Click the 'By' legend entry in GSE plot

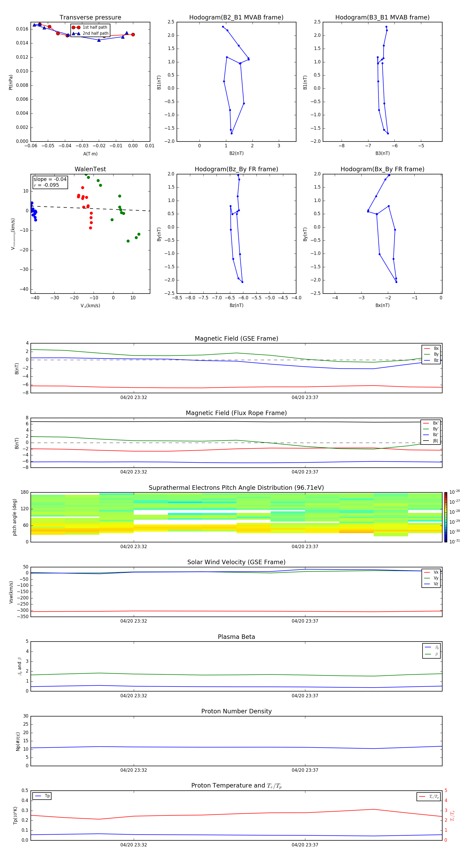[x=431, y=354]
